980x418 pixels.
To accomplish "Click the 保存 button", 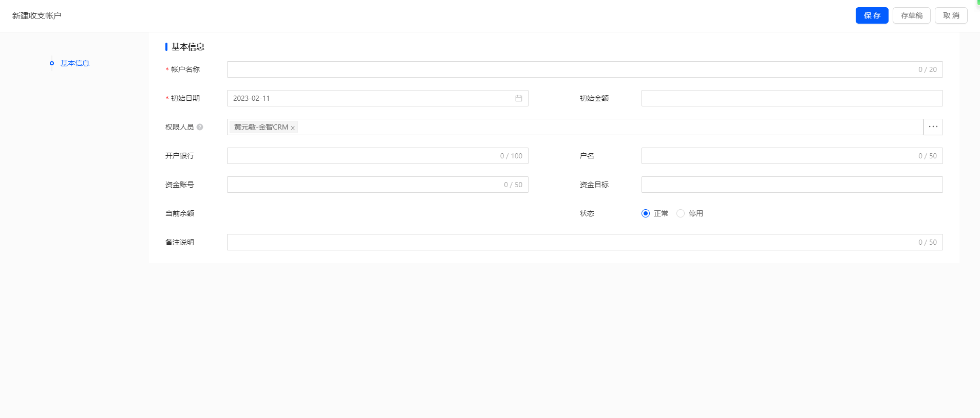I will pyautogui.click(x=872, y=15).
